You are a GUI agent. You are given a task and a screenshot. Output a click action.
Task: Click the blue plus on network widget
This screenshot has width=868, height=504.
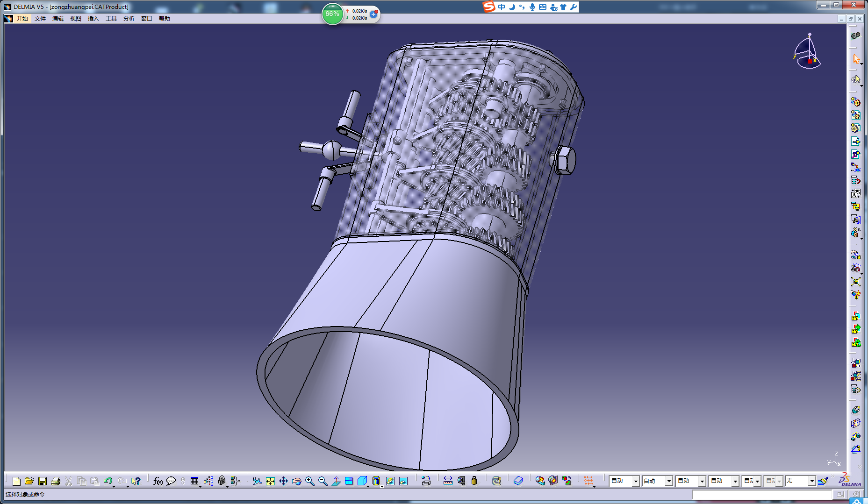click(x=373, y=14)
